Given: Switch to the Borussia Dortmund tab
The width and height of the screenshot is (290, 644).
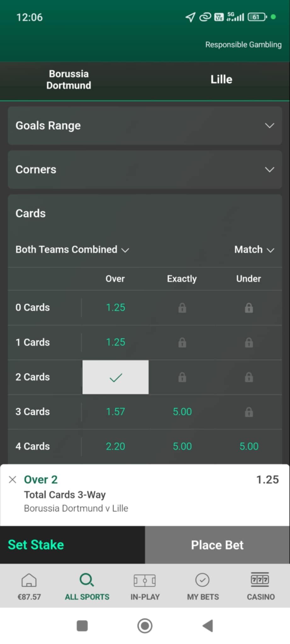Looking at the screenshot, I should click(69, 80).
